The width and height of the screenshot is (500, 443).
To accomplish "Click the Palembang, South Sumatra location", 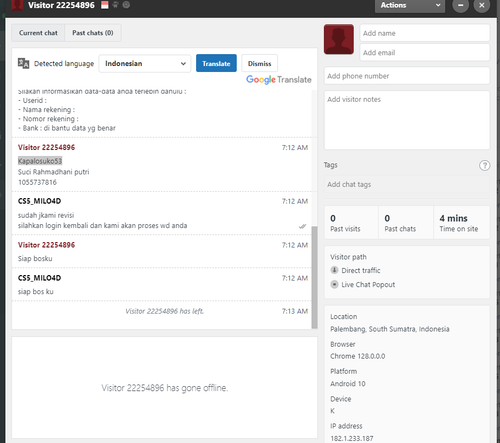I will click(390, 329).
